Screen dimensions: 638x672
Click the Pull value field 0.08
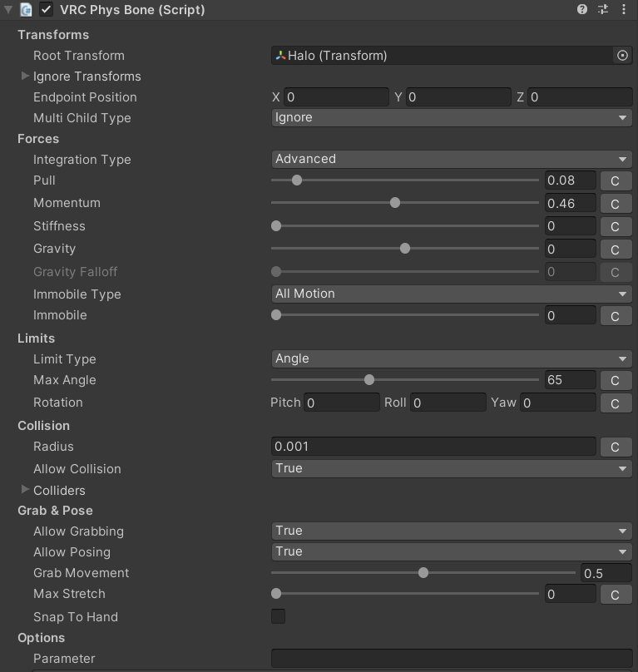coord(571,180)
